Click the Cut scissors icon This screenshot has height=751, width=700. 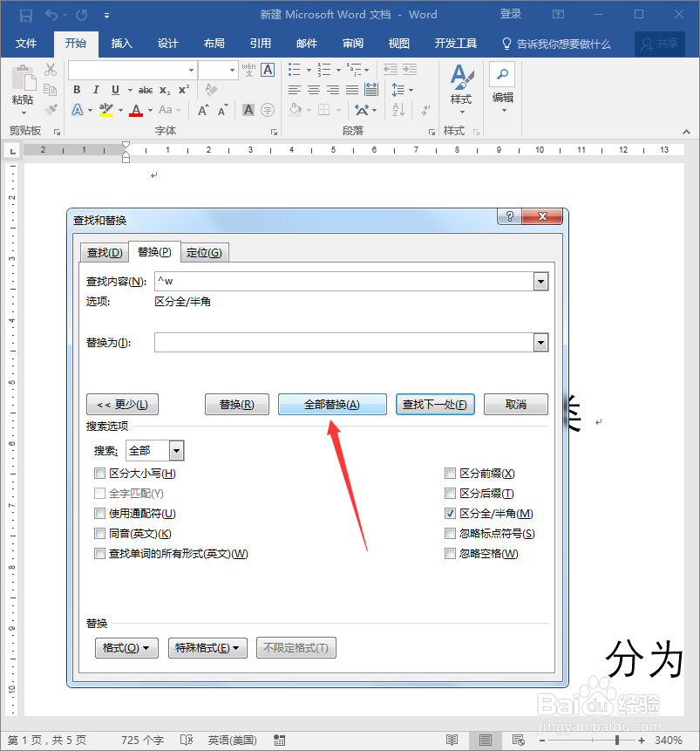point(51,70)
